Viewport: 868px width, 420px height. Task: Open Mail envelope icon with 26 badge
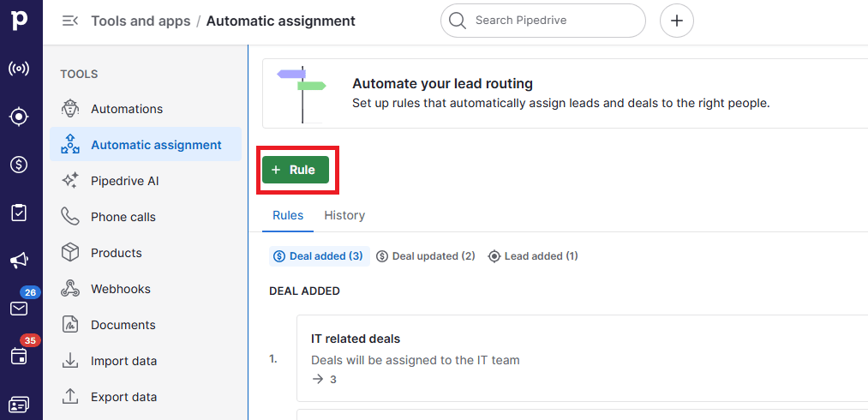[x=20, y=308]
